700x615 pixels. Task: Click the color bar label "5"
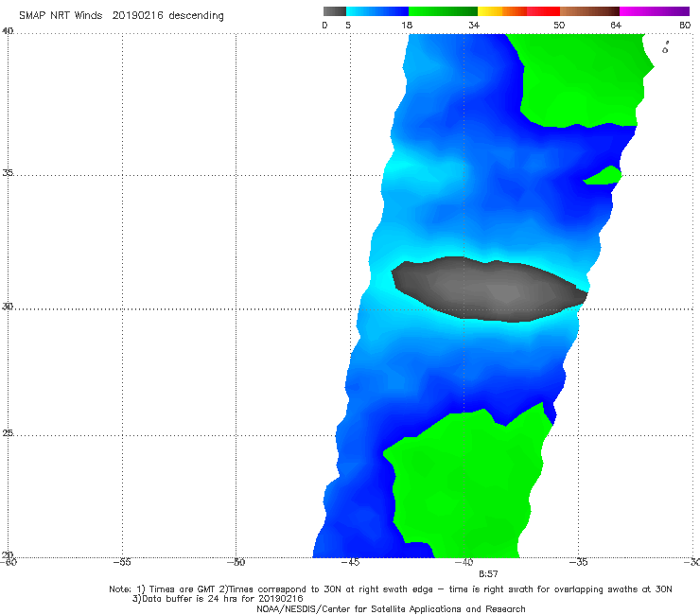pyautogui.click(x=348, y=25)
